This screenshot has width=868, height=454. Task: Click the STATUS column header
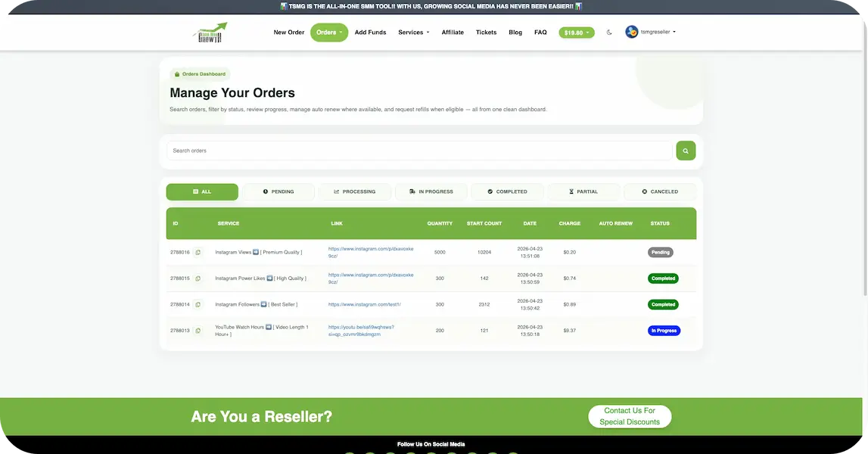660,224
